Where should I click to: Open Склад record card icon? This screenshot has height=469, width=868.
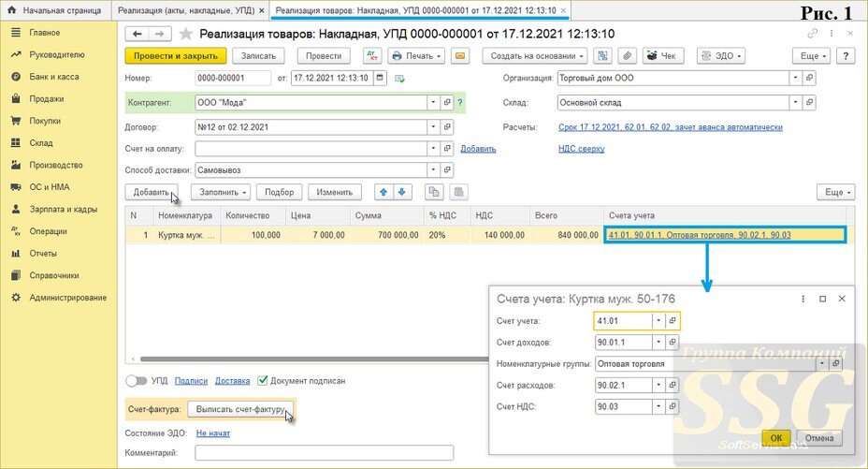tap(809, 102)
